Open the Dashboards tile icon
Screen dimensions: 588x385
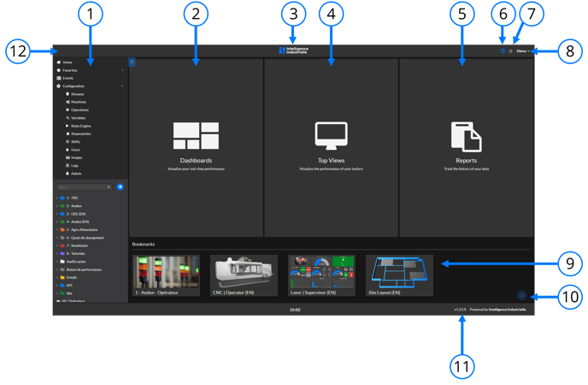point(196,137)
